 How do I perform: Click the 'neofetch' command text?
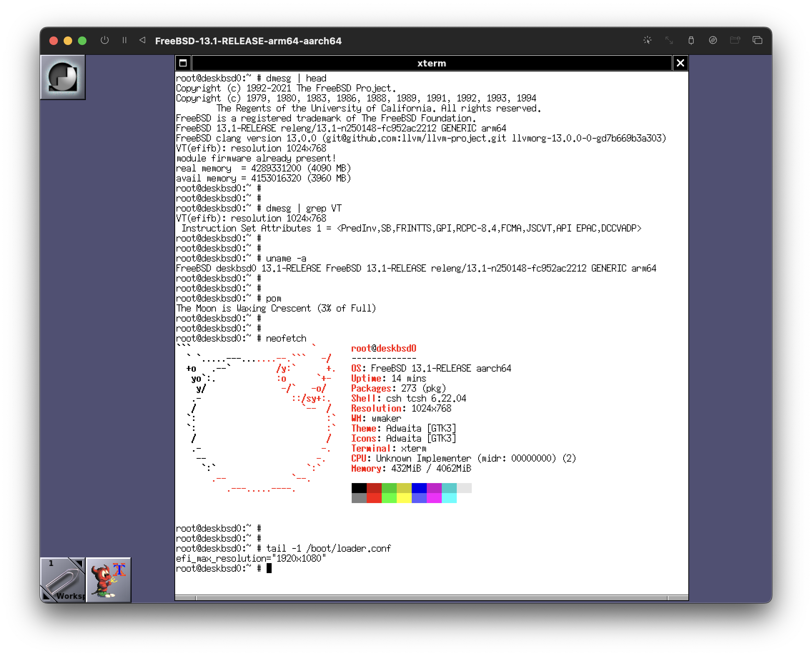[286, 338]
